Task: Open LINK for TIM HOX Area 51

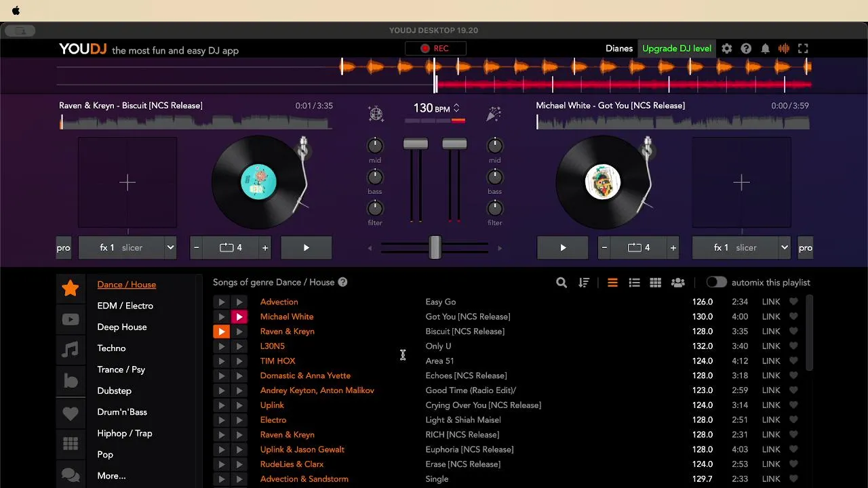Action: pyautogui.click(x=771, y=361)
